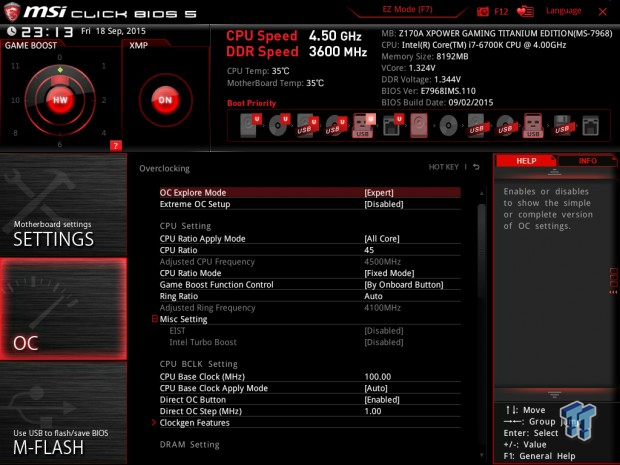Select the legacy CD/DVD boot device icon
The height and width of the screenshot is (465, 620).
coord(448,126)
